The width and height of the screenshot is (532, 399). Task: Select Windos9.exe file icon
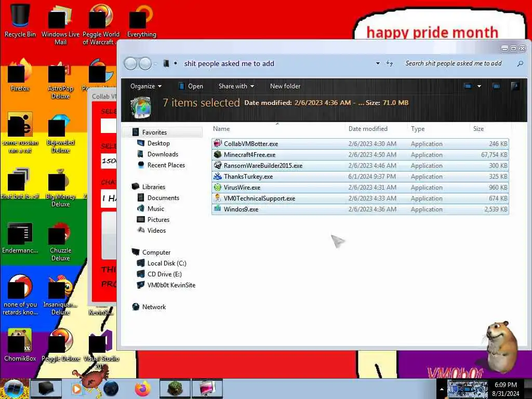tap(218, 209)
